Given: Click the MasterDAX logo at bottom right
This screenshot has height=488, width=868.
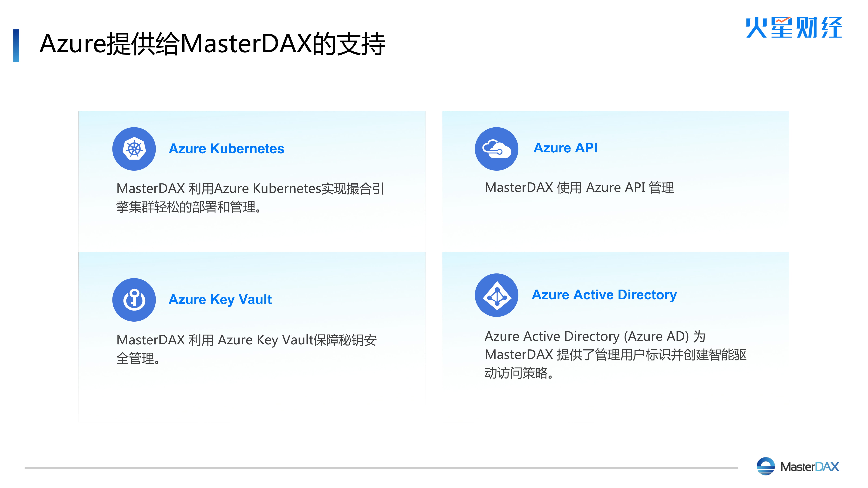Looking at the screenshot, I should tap(798, 466).
